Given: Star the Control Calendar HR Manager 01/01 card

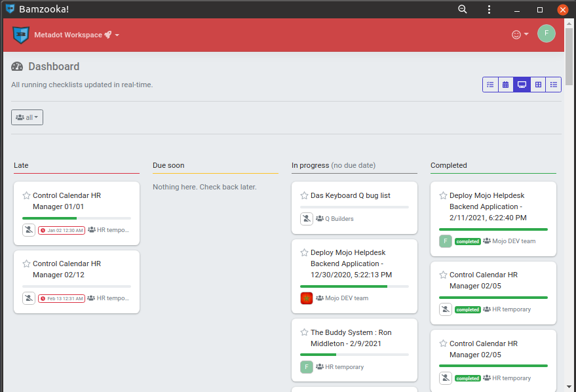Looking at the screenshot, I should point(26,195).
